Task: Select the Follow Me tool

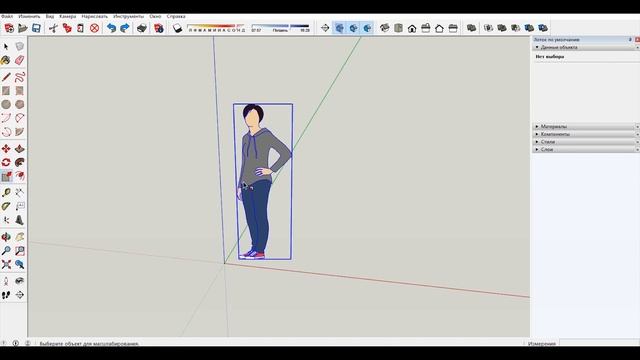Action: [20, 162]
